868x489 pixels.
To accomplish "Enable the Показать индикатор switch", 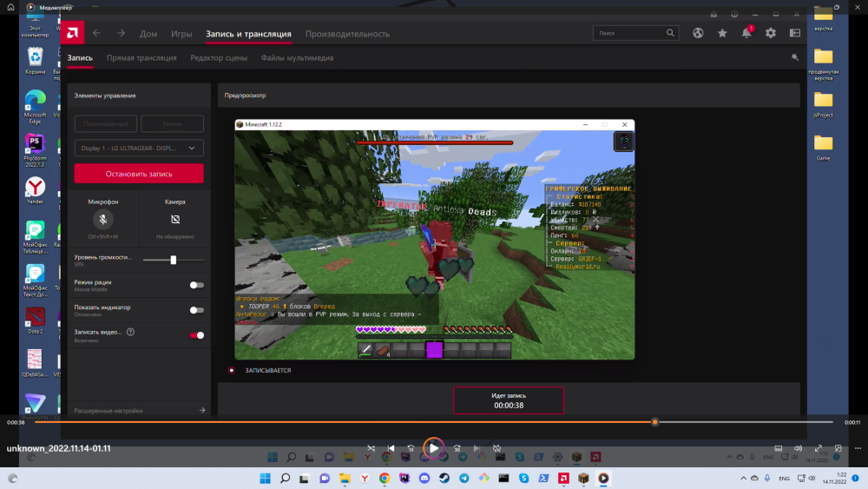I will pyautogui.click(x=196, y=310).
